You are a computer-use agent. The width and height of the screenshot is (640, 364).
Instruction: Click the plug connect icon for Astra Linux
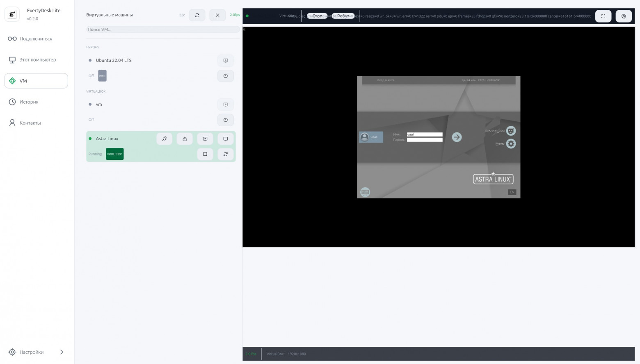click(165, 139)
